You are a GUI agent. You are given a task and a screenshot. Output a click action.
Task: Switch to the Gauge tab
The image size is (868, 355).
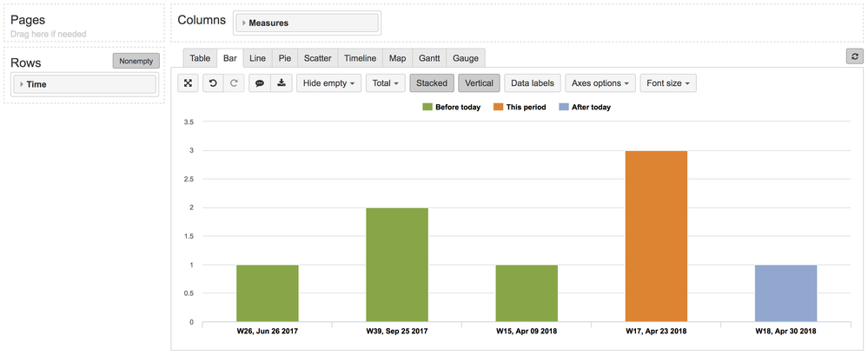pos(466,58)
